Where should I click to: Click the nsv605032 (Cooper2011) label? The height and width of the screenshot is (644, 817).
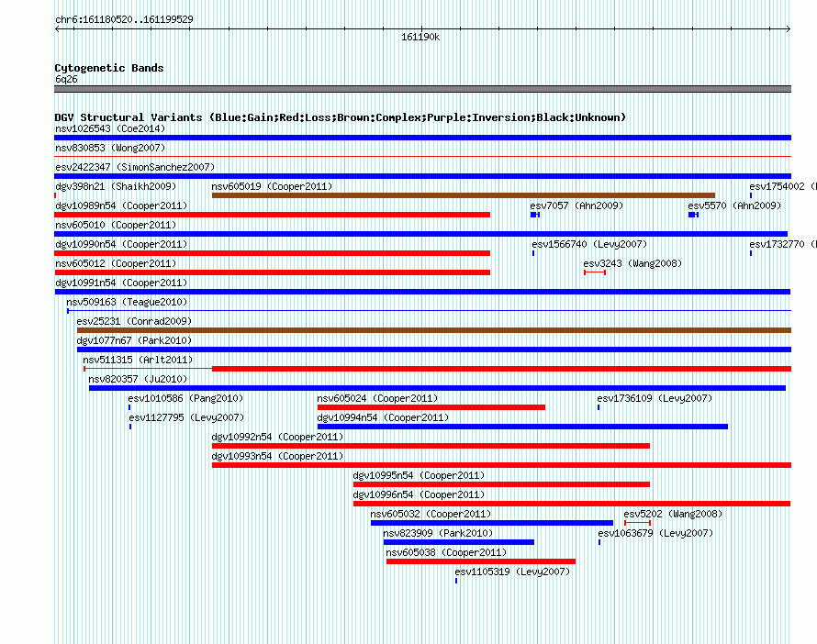tap(431, 514)
